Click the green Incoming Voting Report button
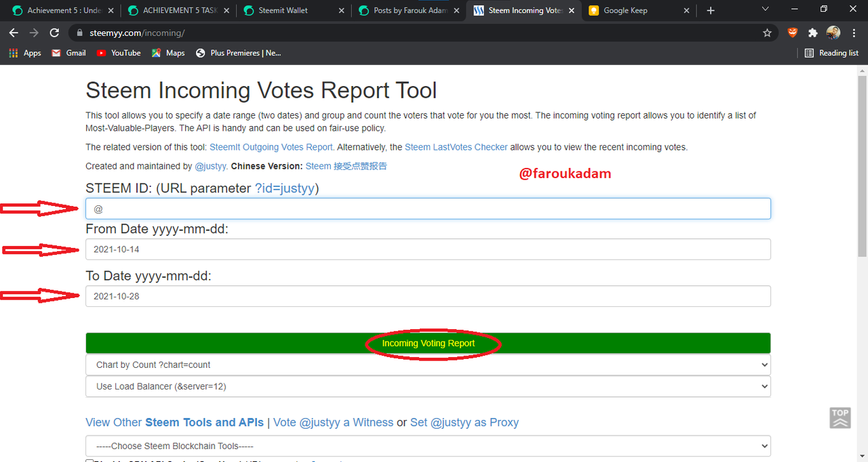 click(428, 343)
